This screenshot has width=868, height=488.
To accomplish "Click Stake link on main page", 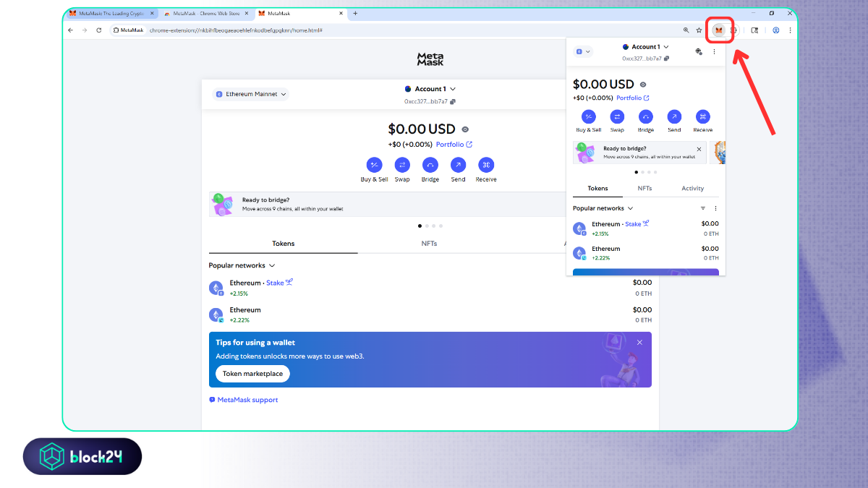I will click(x=279, y=283).
